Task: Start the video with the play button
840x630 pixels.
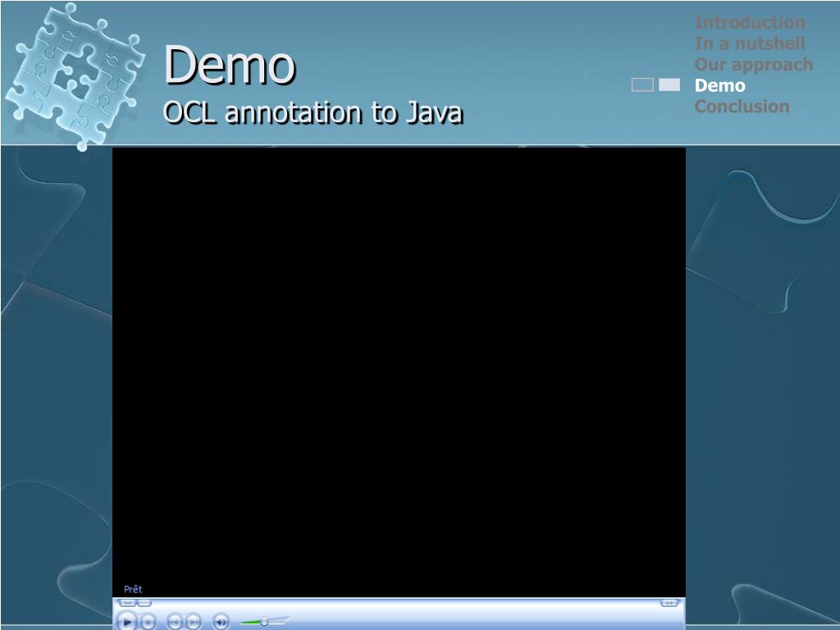Action: click(127, 622)
